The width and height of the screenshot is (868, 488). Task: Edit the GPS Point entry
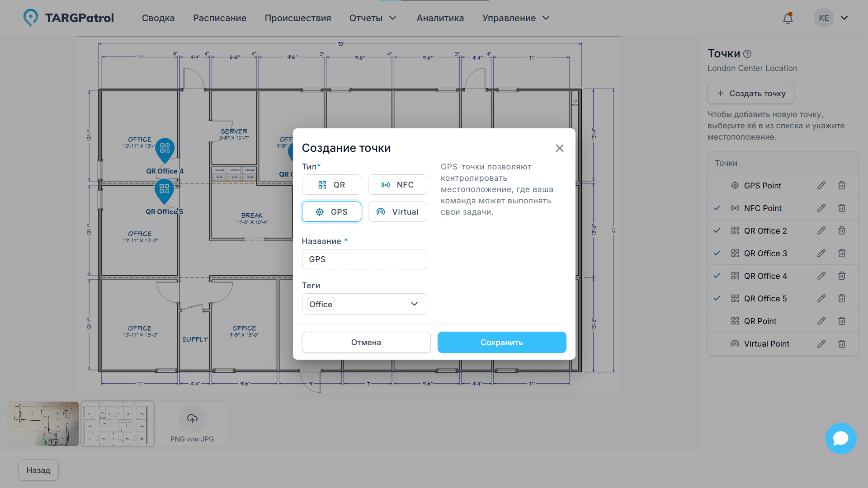(821, 185)
